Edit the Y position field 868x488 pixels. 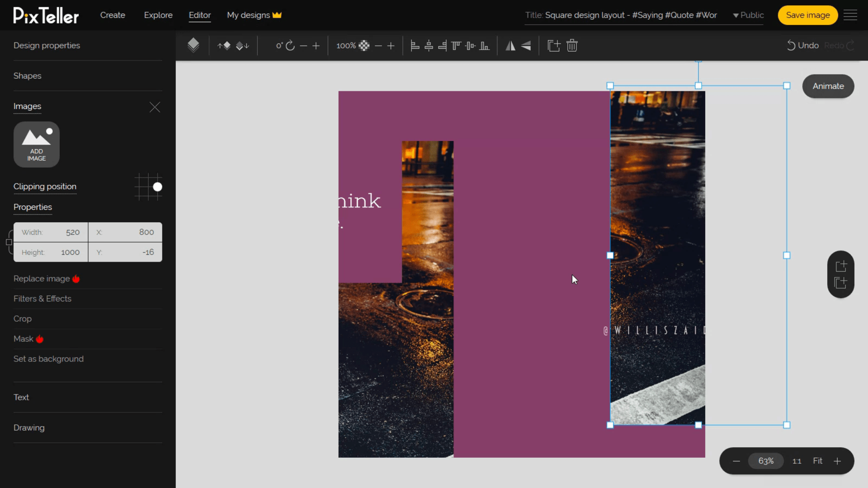pyautogui.click(x=125, y=252)
